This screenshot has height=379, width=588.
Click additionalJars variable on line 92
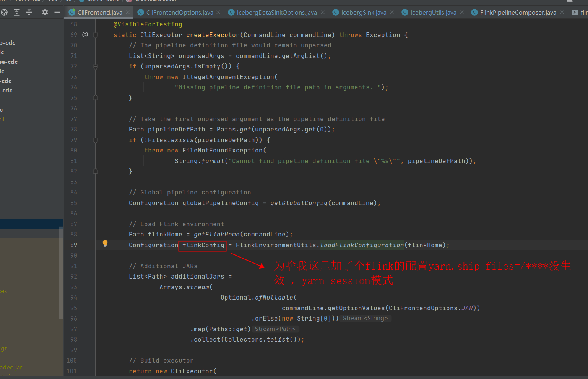tap(198, 276)
